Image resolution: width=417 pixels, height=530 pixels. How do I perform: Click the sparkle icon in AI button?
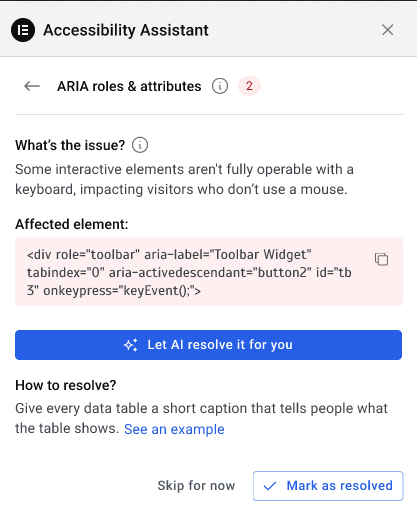coord(131,345)
